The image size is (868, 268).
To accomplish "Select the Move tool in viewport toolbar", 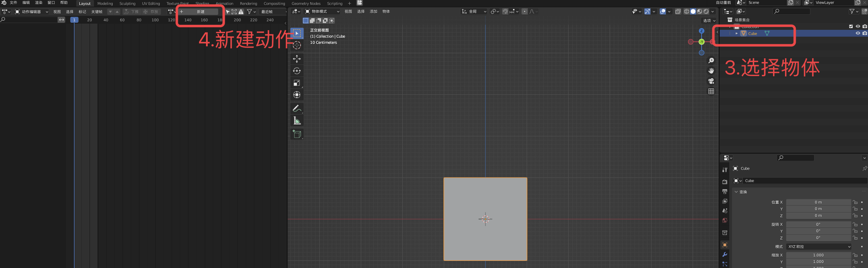I will pyautogui.click(x=296, y=59).
